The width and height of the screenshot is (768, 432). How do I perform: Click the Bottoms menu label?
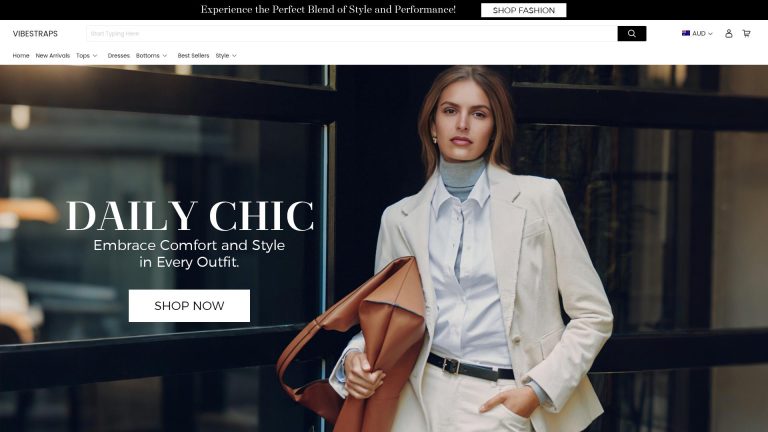click(x=147, y=56)
